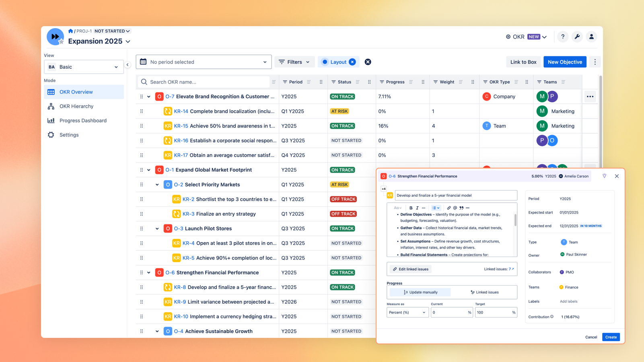Open the No period selected dropdown
The image size is (644, 362).
204,62
